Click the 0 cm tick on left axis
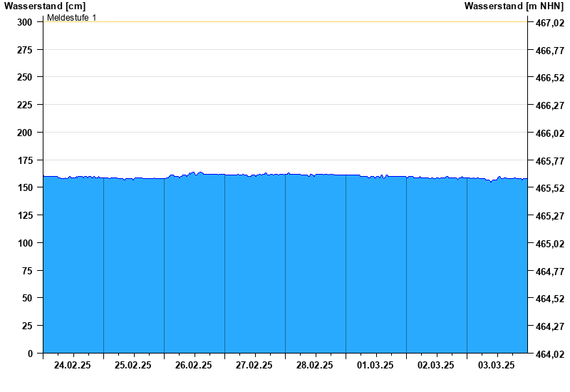The height and width of the screenshot is (392, 570). point(30,354)
